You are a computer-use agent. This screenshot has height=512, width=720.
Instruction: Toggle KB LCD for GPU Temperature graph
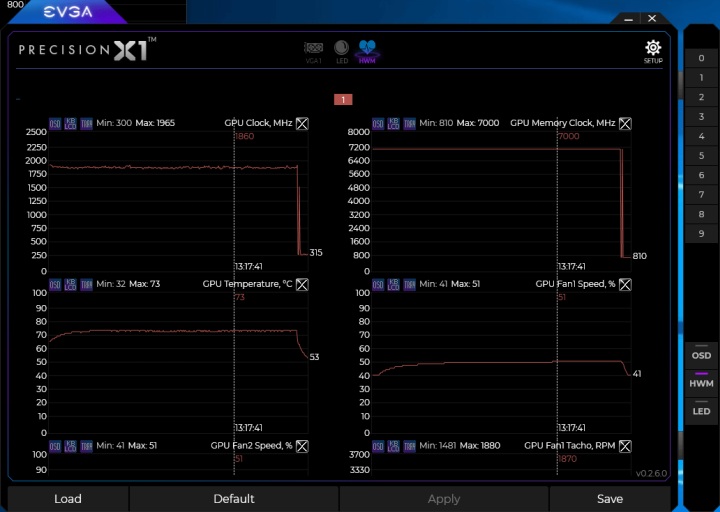coord(70,285)
